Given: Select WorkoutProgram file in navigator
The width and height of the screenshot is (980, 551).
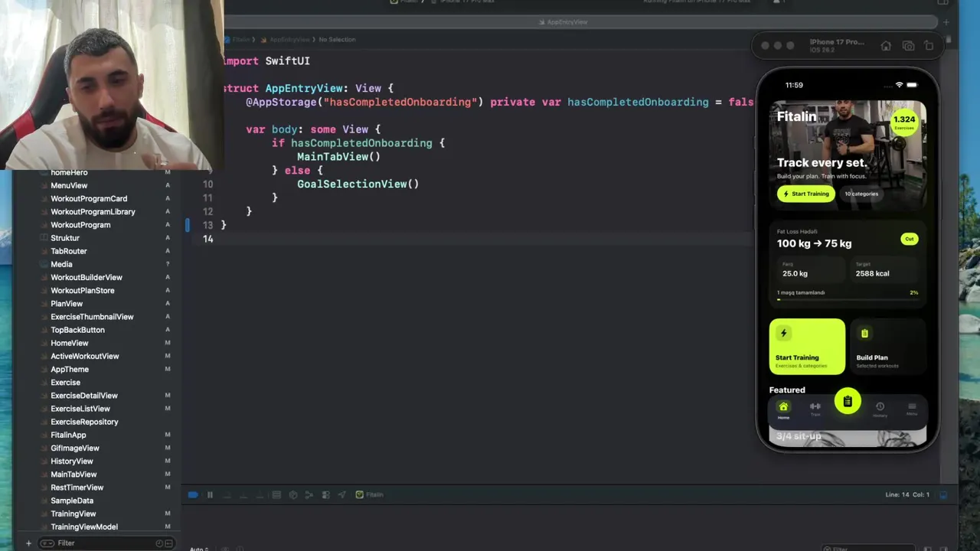Looking at the screenshot, I should point(80,225).
